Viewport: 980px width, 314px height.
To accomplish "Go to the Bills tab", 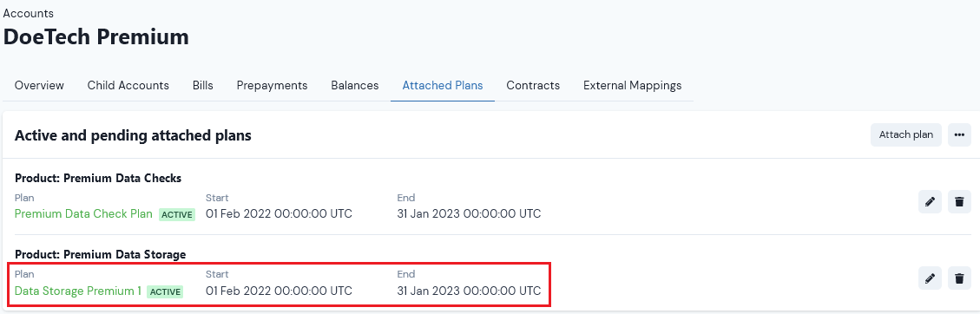I will (202, 86).
